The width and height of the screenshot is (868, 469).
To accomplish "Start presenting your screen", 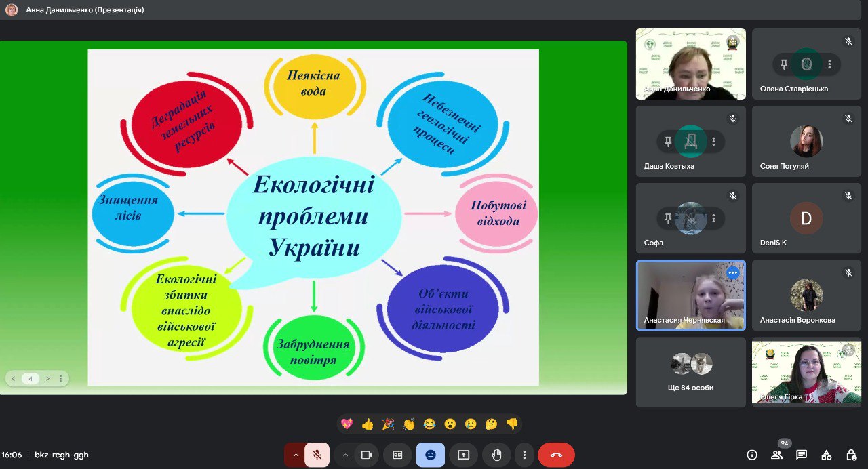I will tap(464, 455).
